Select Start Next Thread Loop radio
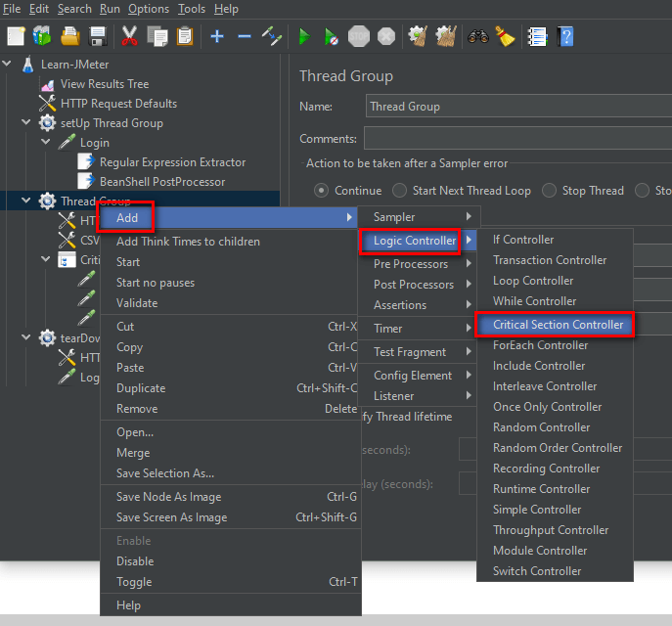672x626 pixels. click(399, 190)
